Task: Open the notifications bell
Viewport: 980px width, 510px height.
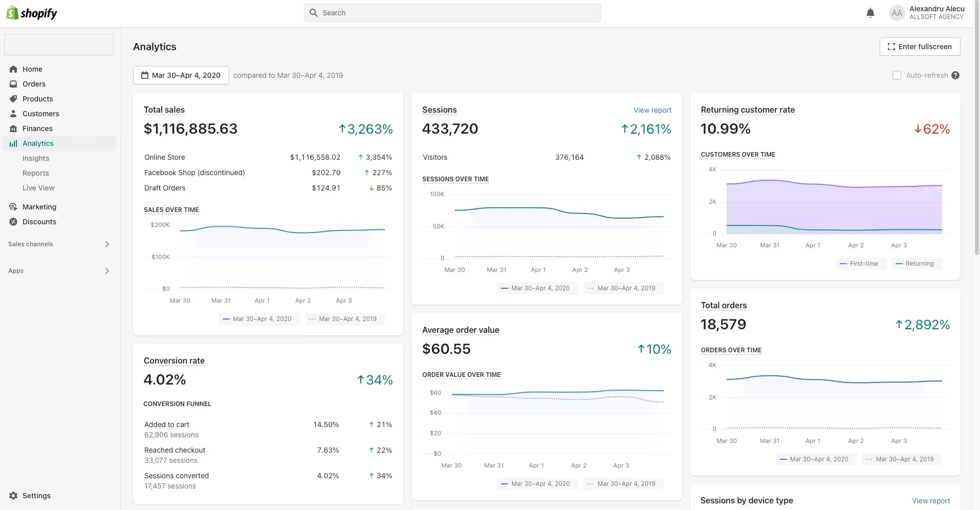Action: coord(870,13)
